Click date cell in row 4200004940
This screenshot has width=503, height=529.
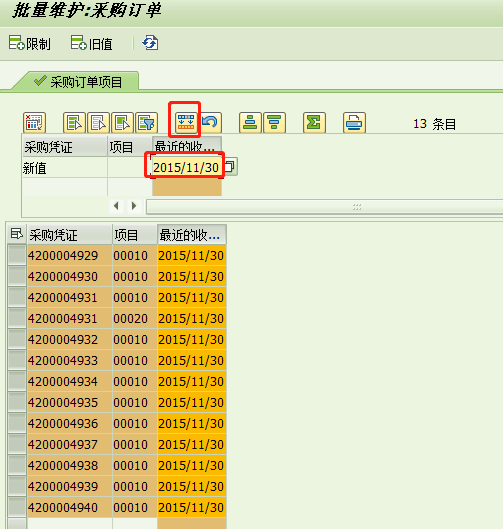192,507
